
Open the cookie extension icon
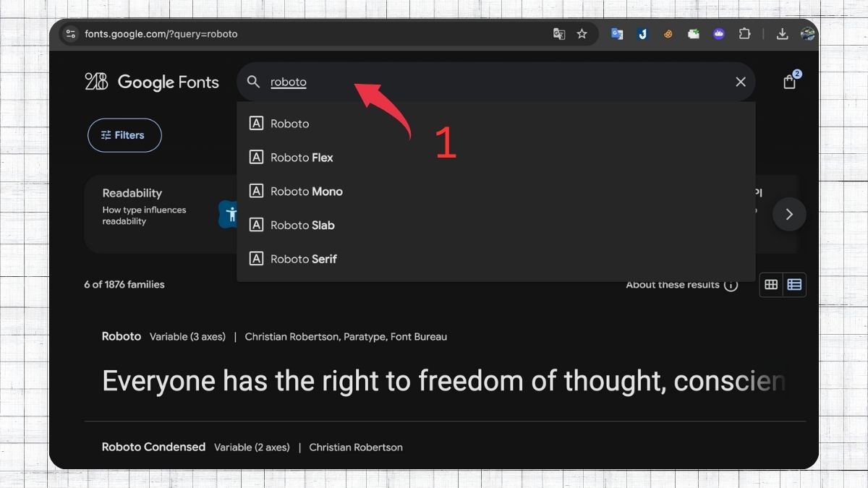(x=668, y=34)
